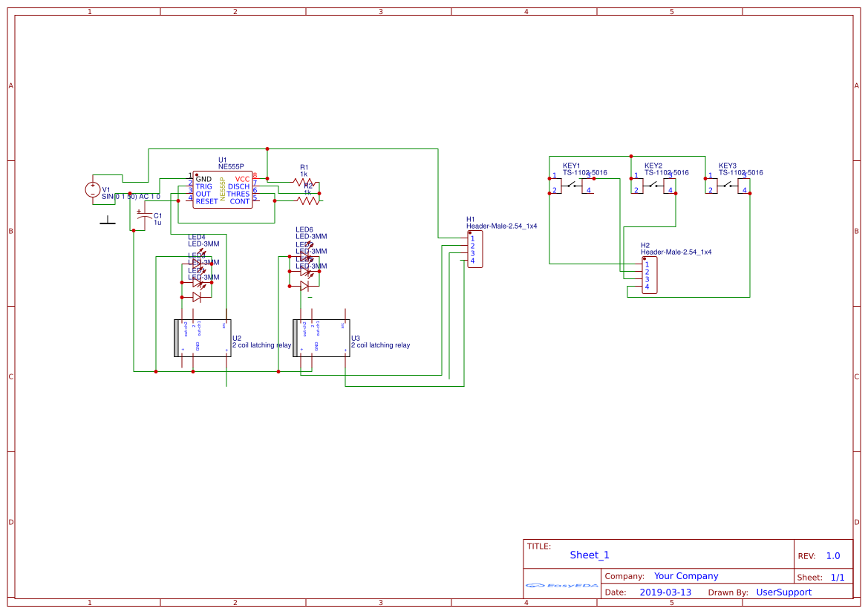Click the KEY3 designator label
This screenshot has height=614, width=868.
[728, 166]
